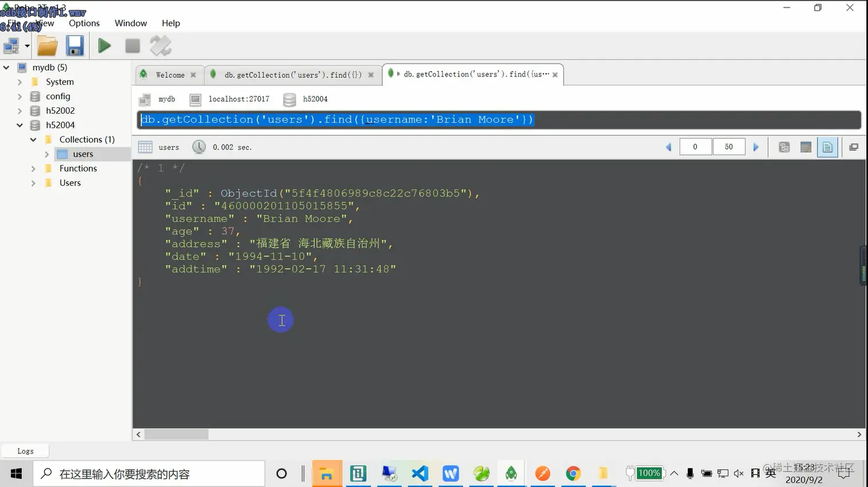Run the query with the green Execute button
Screen dimensions: 868x487
(104, 46)
